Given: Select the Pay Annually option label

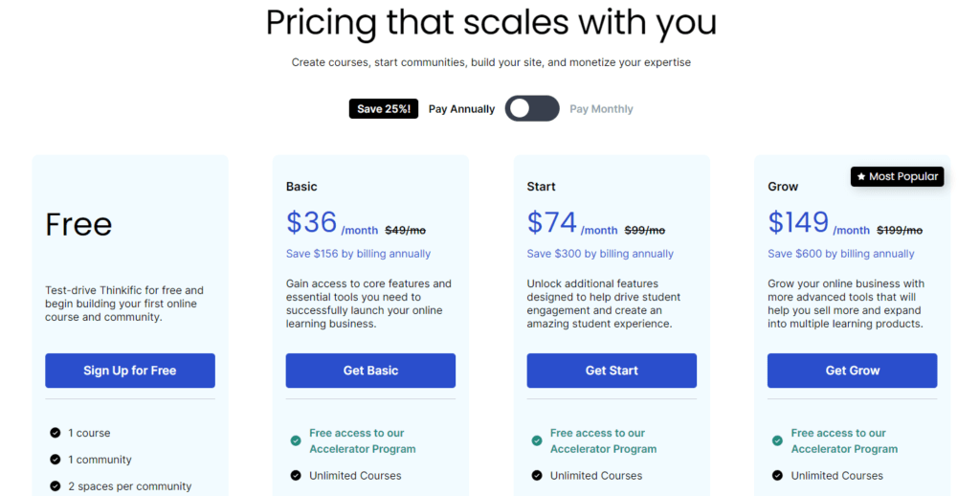Looking at the screenshot, I should [461, 109].
